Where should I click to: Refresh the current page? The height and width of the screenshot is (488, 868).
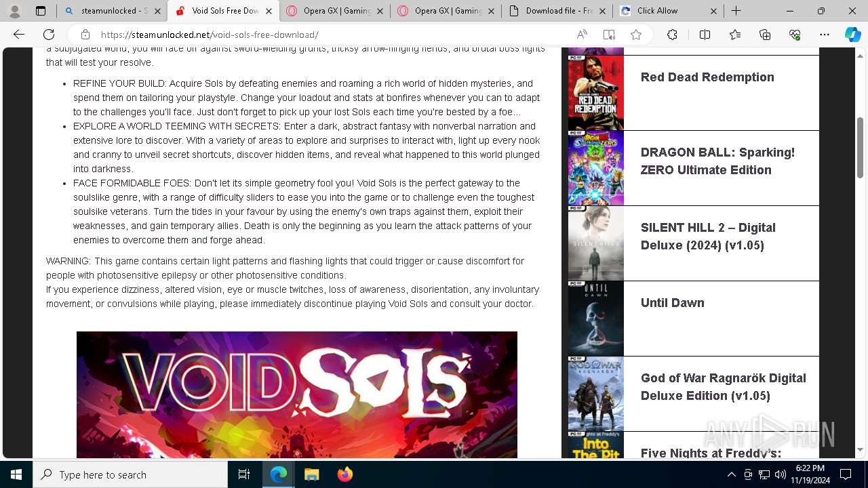(x=49, y=35)
